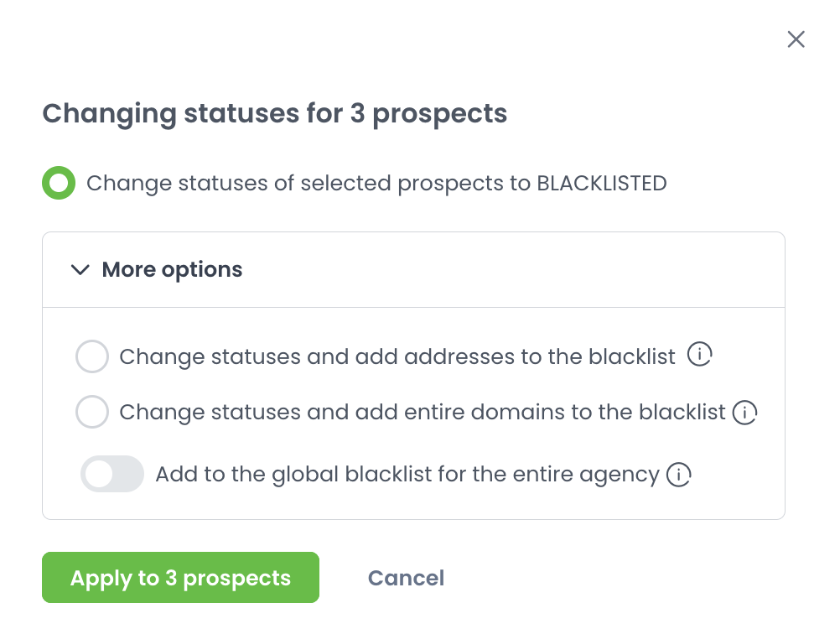Cancel the status change
Screen dimensions: 840x629
coord(406,578)
